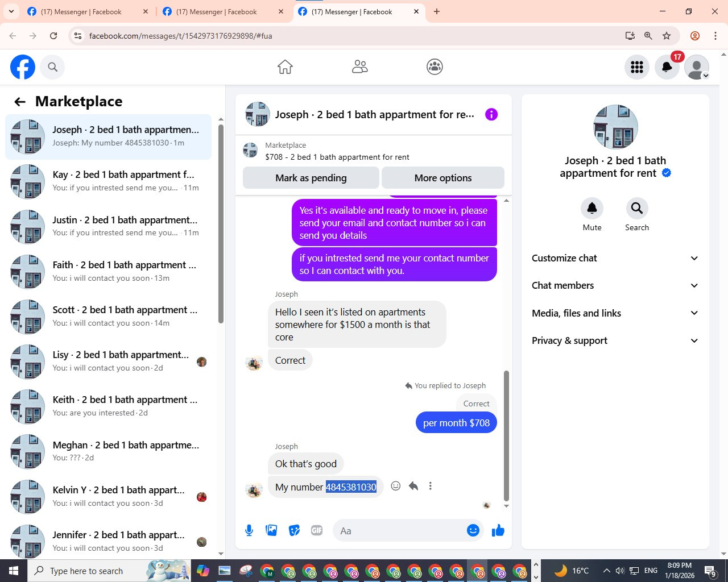Expand Media, files and links section
728x582 pixels.
615,313
